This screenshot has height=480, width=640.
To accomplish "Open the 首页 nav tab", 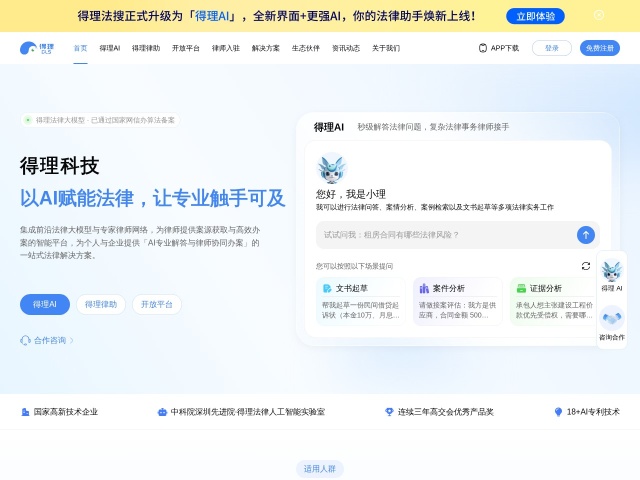I will coord(80,48).
